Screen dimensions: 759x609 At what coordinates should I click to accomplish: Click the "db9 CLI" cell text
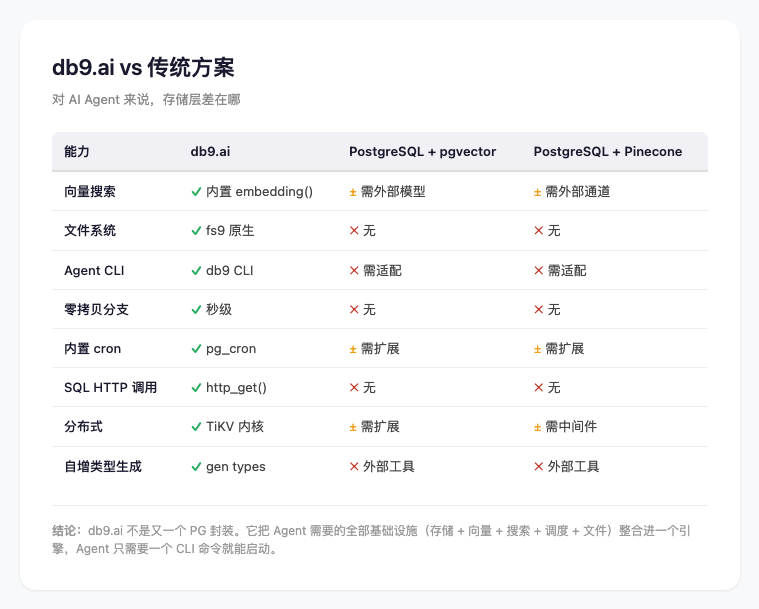tap(229, 271)
